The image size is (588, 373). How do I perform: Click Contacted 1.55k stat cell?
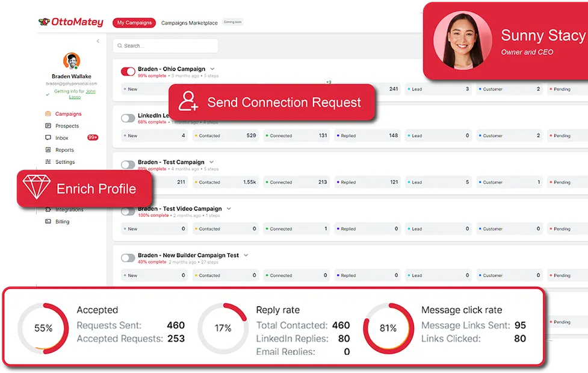pyautogui.click(x=225, y=182)
